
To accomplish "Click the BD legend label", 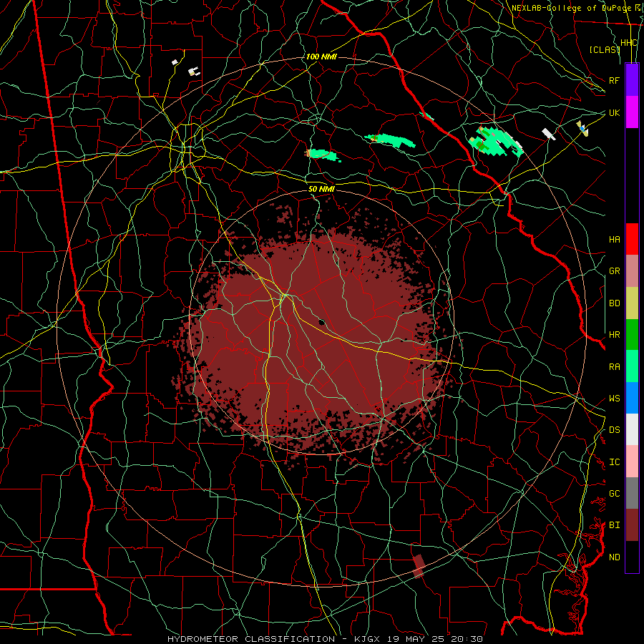I will (614, 303).
